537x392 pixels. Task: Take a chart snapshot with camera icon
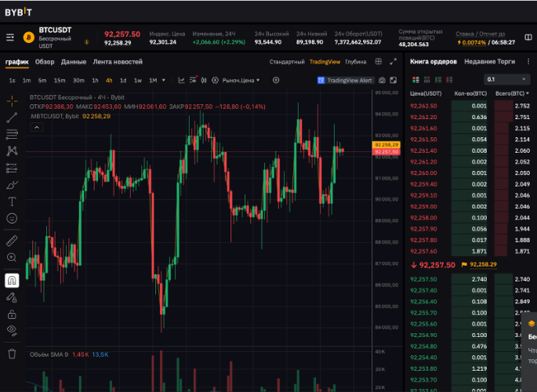[x=382, y=80]
